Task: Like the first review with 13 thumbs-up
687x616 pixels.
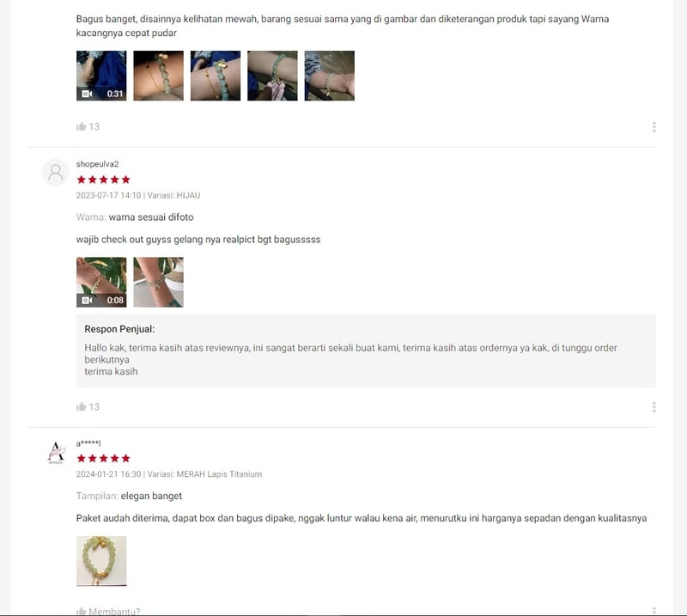Action: click(x=81, y=126)
